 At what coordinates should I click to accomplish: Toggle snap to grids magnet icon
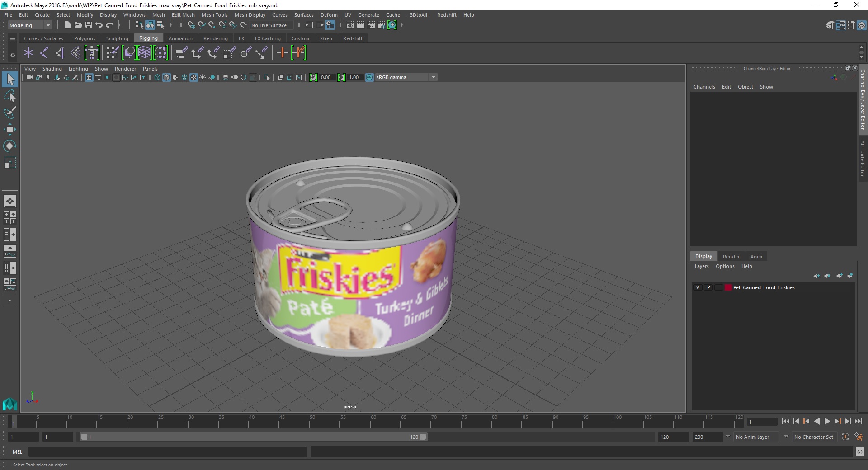pyautogui.click(x=191, y=25)
